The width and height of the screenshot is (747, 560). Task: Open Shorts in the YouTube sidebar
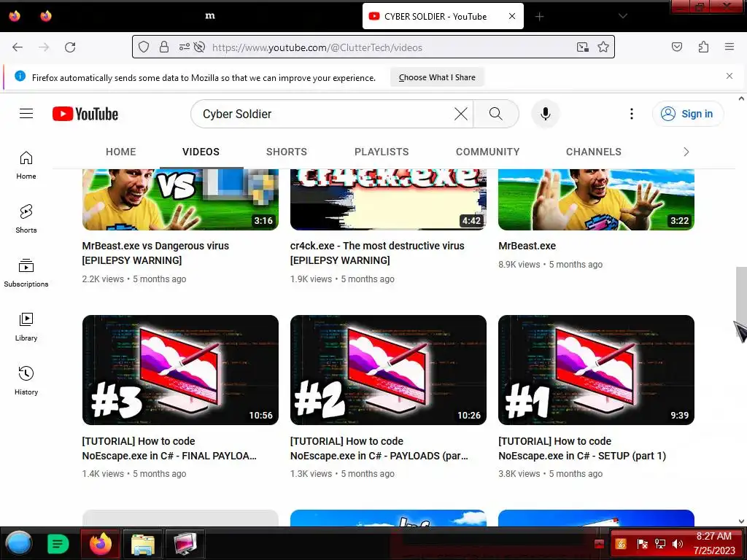[x=26, y=219]
